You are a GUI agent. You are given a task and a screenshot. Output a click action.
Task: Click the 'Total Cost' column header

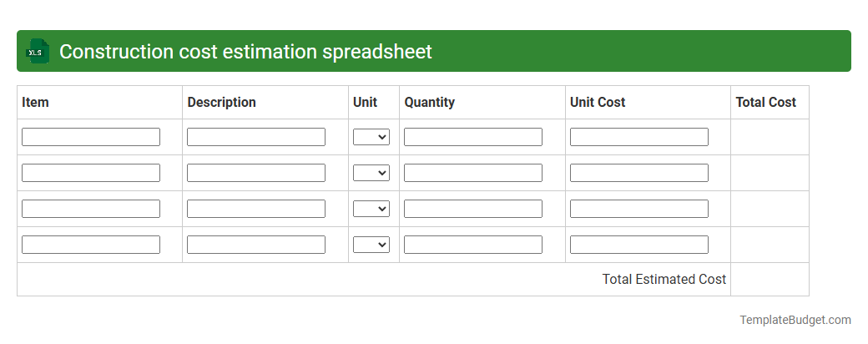(x=766, y=102)
